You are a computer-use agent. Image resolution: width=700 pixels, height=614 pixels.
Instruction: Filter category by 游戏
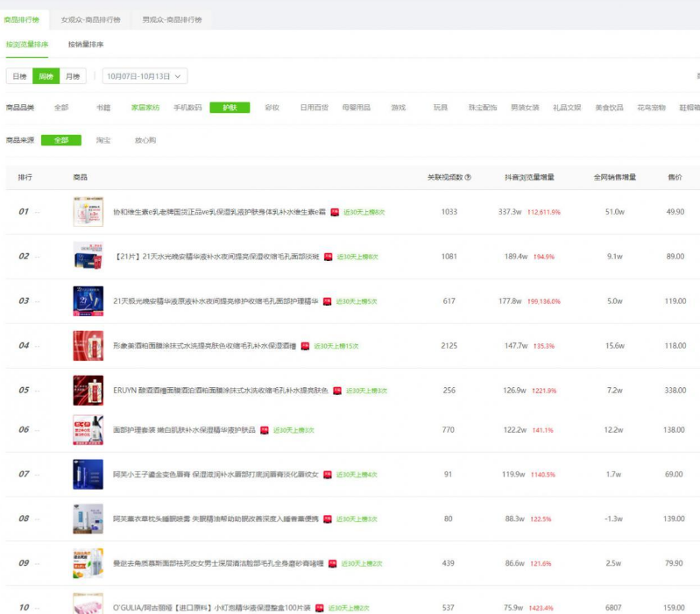click(399, 108)
